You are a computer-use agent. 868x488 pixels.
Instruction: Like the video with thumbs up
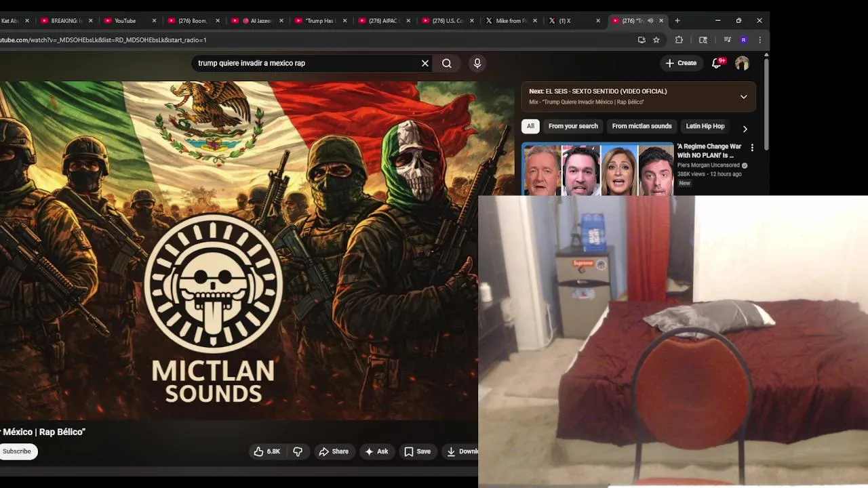(267, 451)
